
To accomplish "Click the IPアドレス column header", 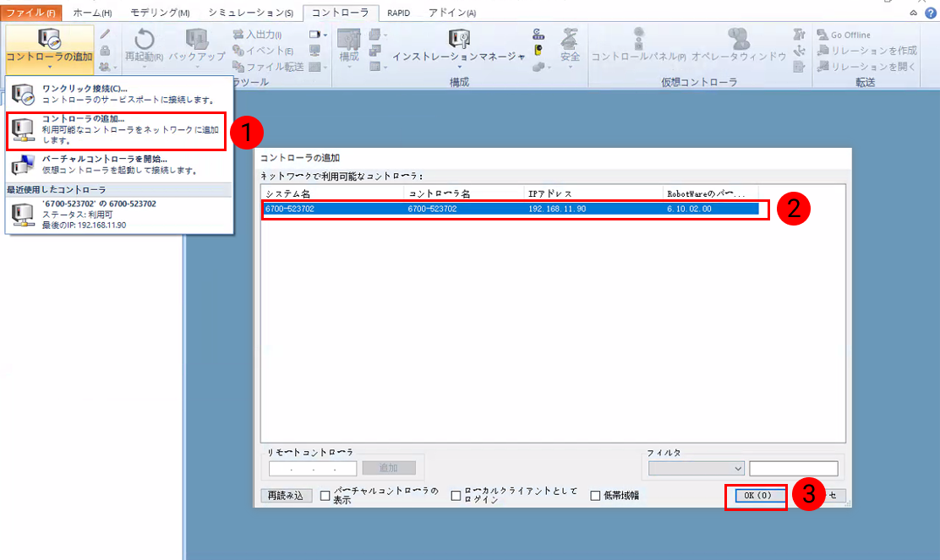I will tap(593, 193).
